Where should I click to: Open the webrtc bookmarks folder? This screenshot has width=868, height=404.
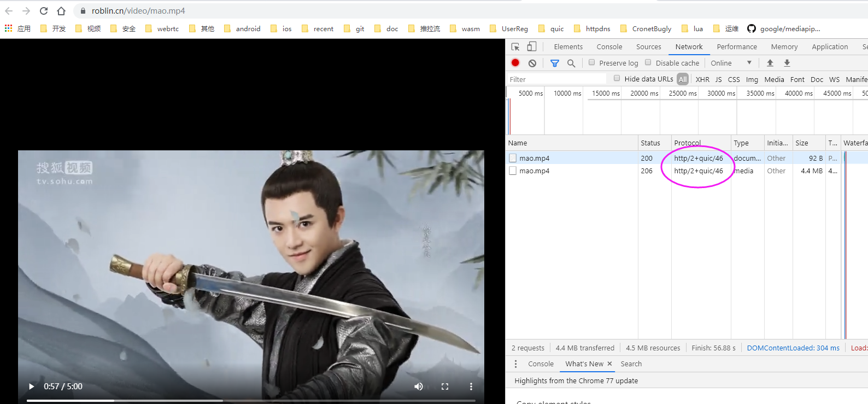point(162,28)
